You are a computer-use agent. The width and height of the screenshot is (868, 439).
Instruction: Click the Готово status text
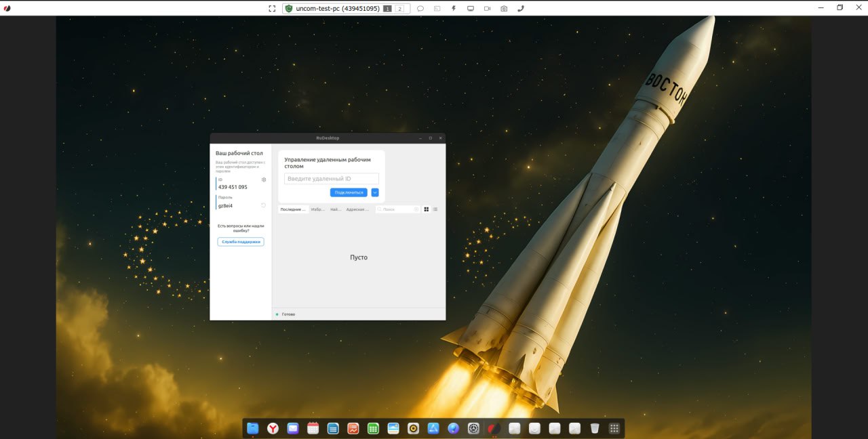(x=288, y=314)
